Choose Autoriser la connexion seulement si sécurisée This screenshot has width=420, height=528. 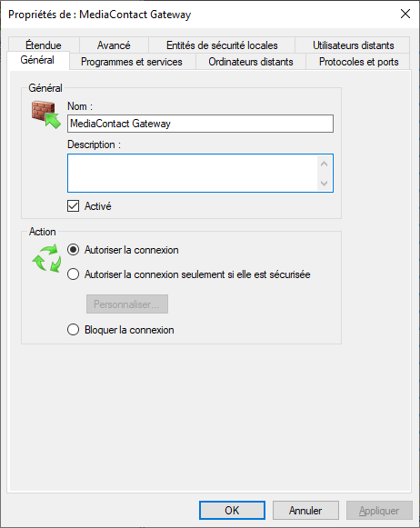[73, 274]
